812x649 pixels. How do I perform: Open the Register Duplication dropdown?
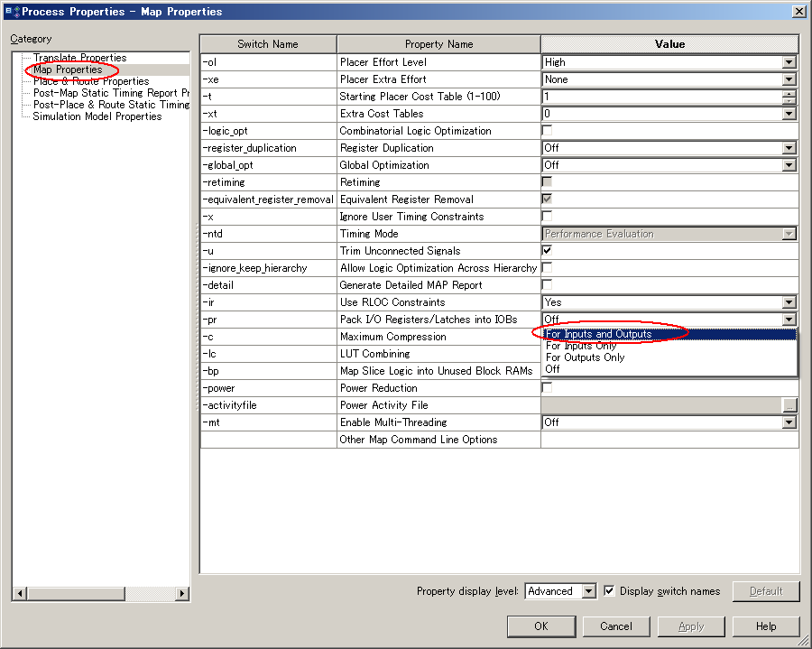pyautogui.click(x=789, y=148)
